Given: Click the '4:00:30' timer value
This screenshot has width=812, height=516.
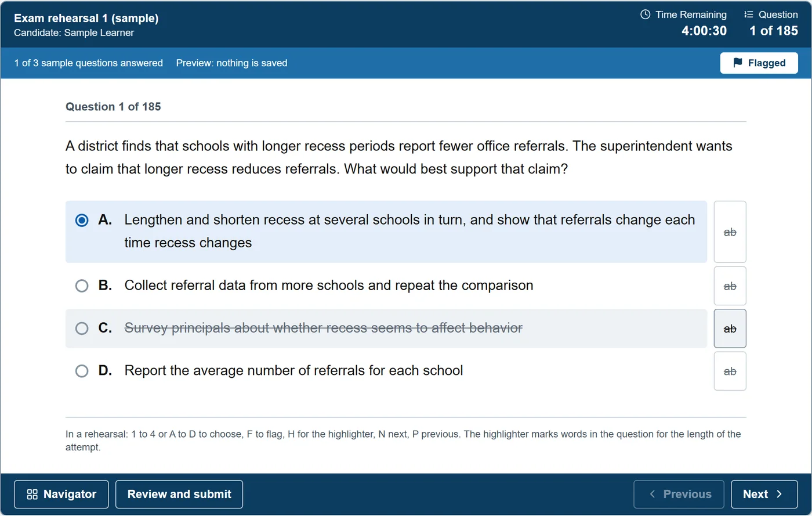Looking at the screenshot, I should [704, 31].
